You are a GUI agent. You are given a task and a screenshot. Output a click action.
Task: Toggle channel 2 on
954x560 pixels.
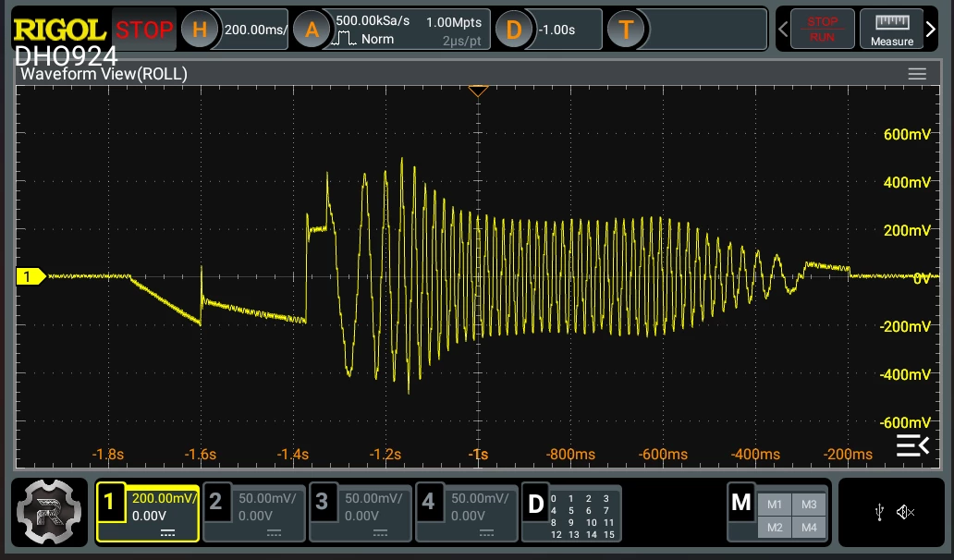tap(253, 513)
